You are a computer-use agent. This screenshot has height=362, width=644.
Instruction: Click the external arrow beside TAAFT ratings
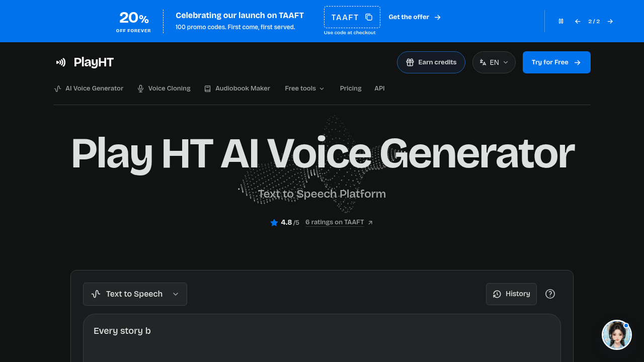(x=370, y=223)
